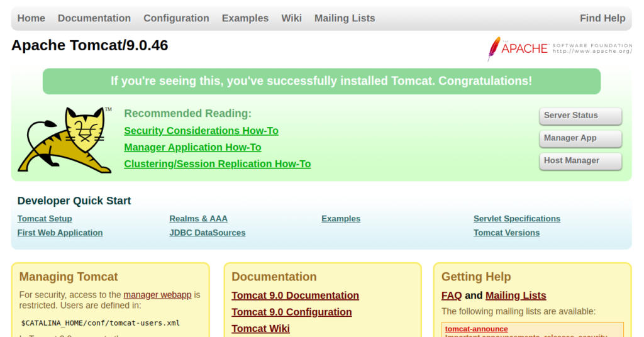Open the Tomcat 9.0 Documentation link

pyautogui.click(x=296, y=296)
